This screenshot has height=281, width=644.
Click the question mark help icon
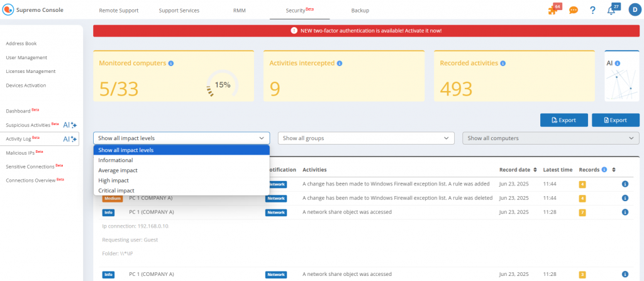592,10
